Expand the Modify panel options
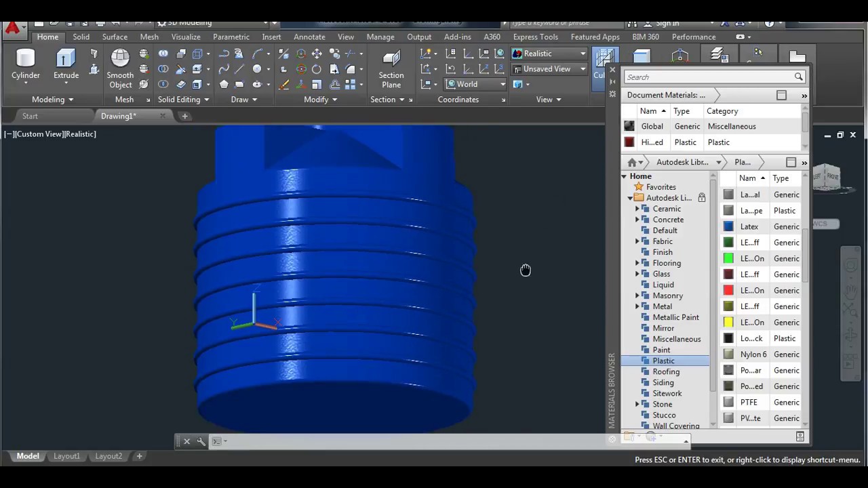Viewport: 868px width, 488px height. pyautogui.click(x=334, y=100)
